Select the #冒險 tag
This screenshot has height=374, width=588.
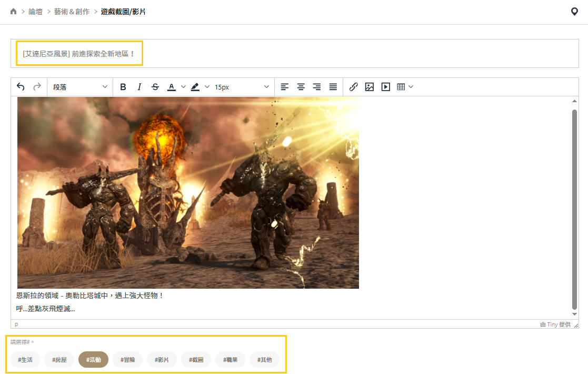(128, 360)
